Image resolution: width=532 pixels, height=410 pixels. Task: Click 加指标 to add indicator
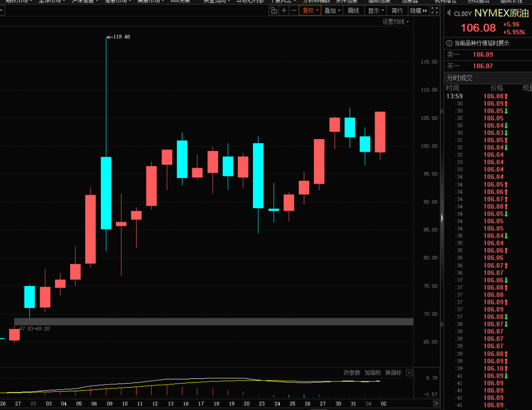tap(372, 373)
